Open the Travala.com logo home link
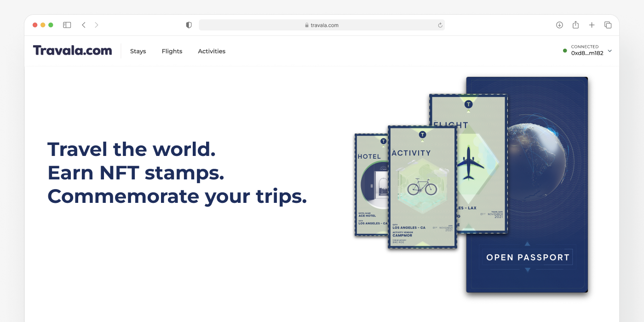 pyautogui.click(x=73, y=51)
